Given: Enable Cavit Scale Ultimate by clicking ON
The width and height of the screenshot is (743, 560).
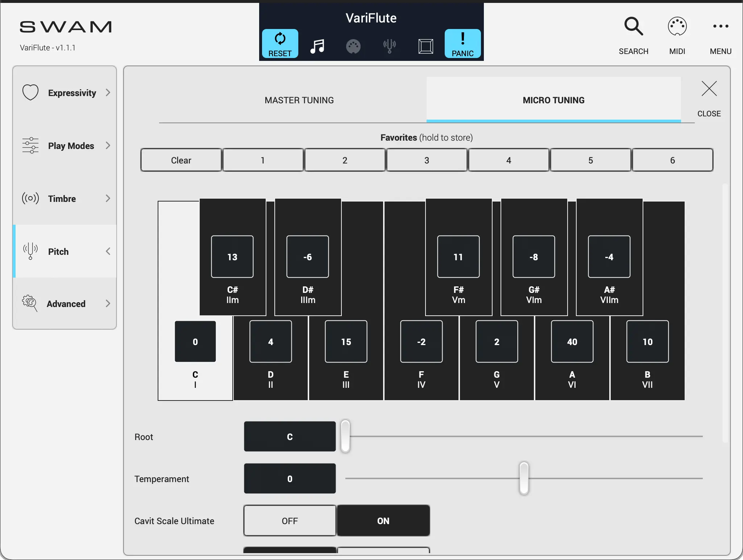Looking at the screenshot, I should [x=383, y=521].
